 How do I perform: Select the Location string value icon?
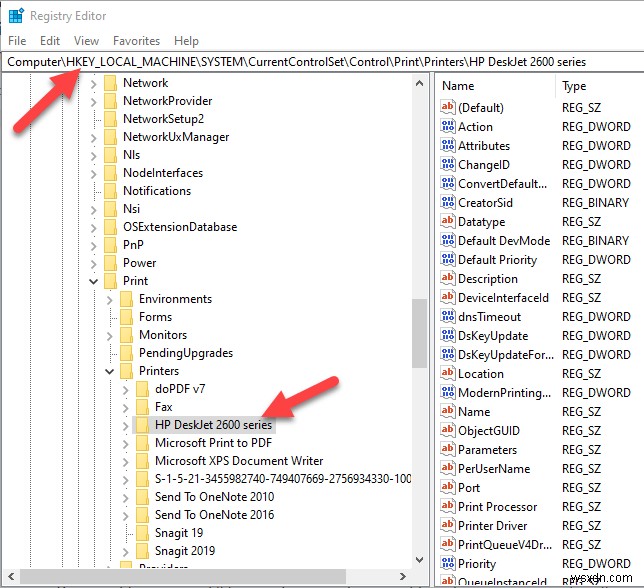(x=448, y=373)
